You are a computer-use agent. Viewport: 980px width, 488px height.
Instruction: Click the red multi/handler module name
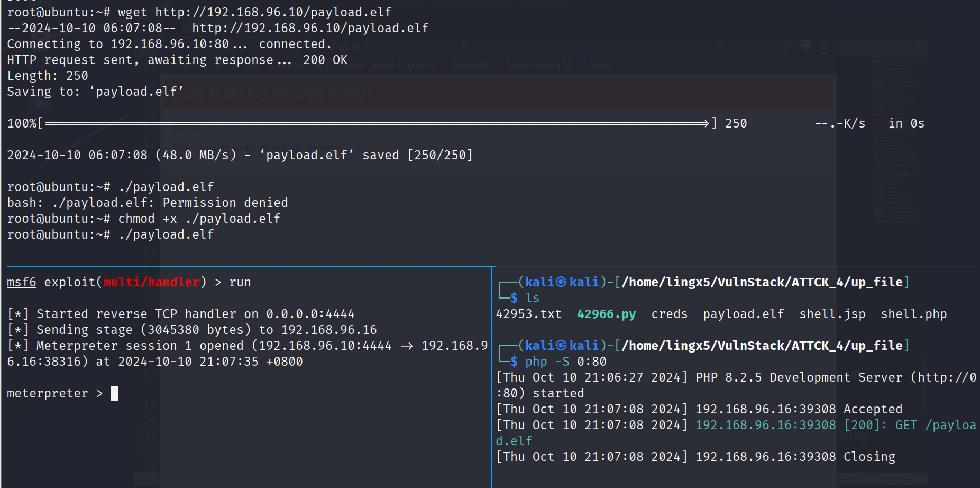click(x=151, y=282)
